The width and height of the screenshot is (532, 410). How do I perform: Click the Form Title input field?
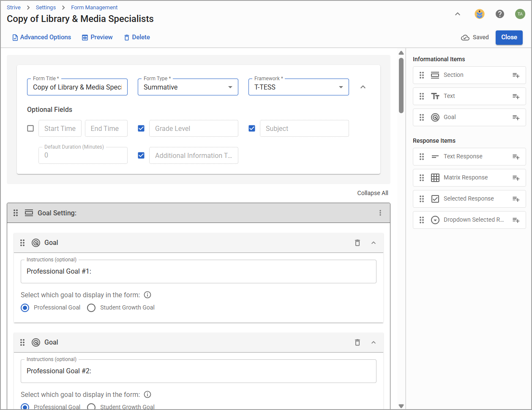click(77, 87)
